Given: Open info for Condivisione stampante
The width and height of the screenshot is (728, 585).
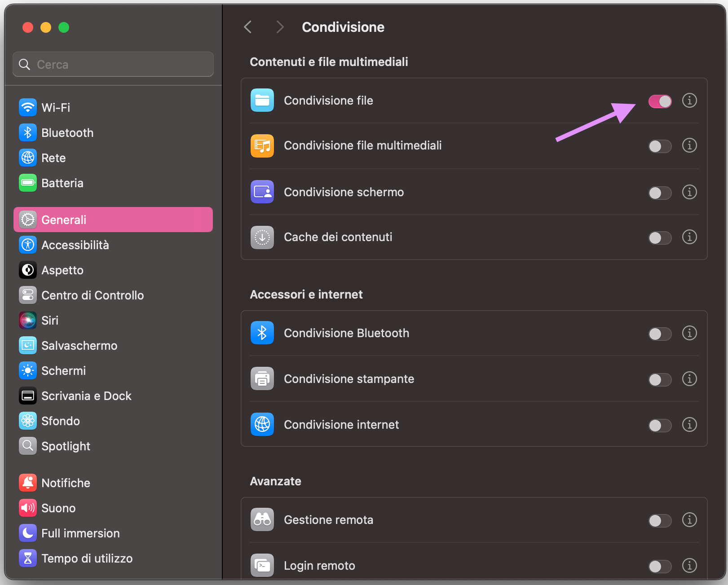Looking at the screenshot, I should click(x=689, y=379).
